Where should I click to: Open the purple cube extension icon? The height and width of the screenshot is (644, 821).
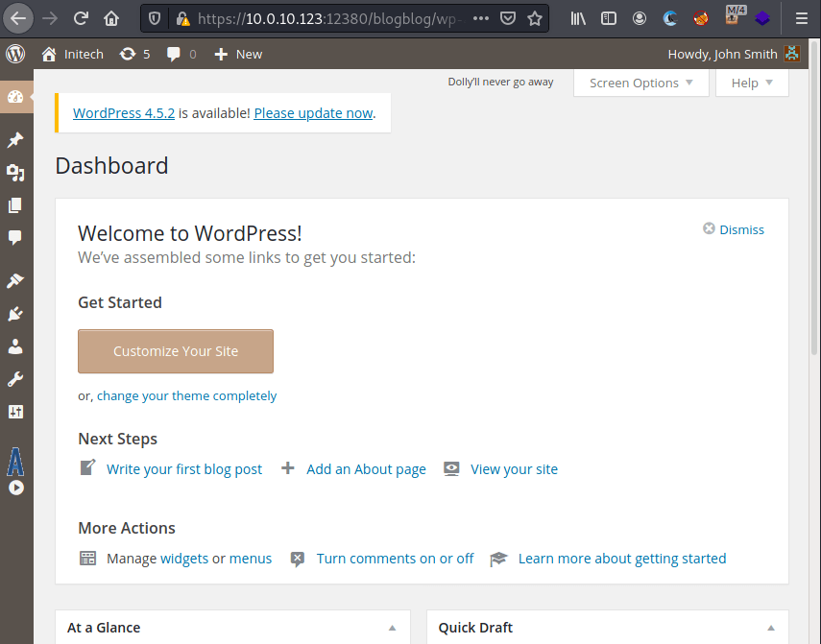[762, 19]
